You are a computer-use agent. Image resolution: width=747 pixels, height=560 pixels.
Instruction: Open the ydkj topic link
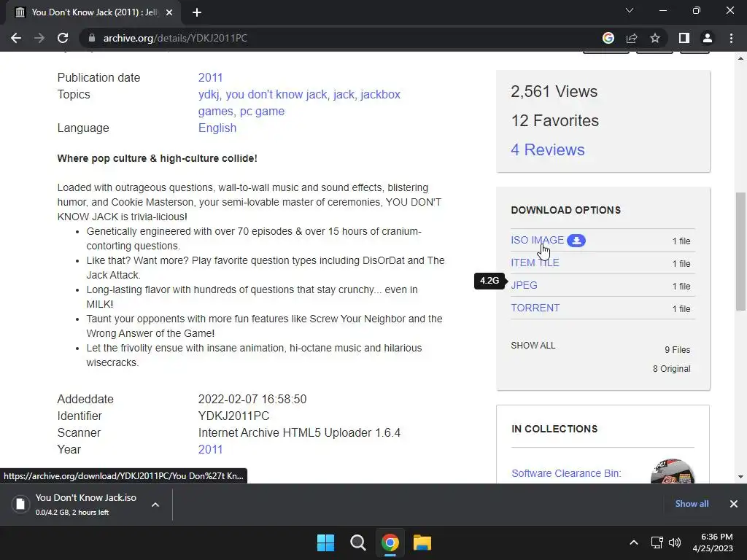(209, 94)
